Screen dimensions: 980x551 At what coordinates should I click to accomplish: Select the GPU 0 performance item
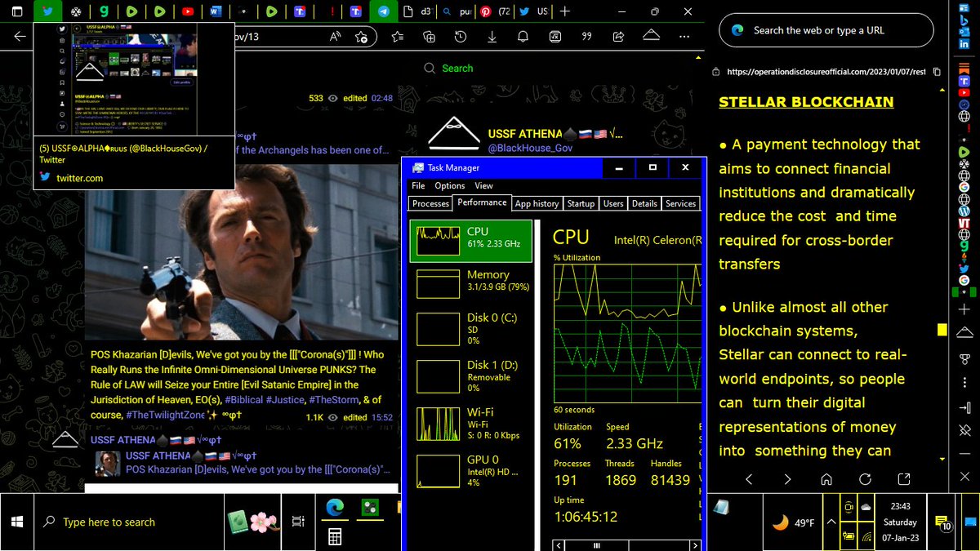(471, 471)
